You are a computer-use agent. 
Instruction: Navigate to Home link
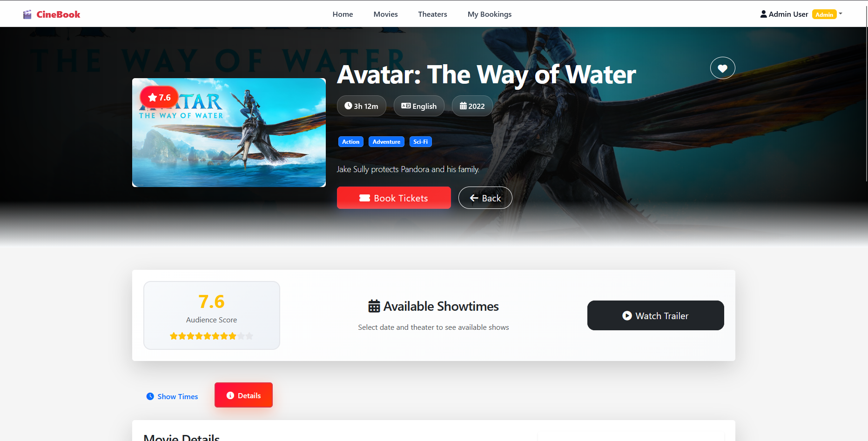343,14
